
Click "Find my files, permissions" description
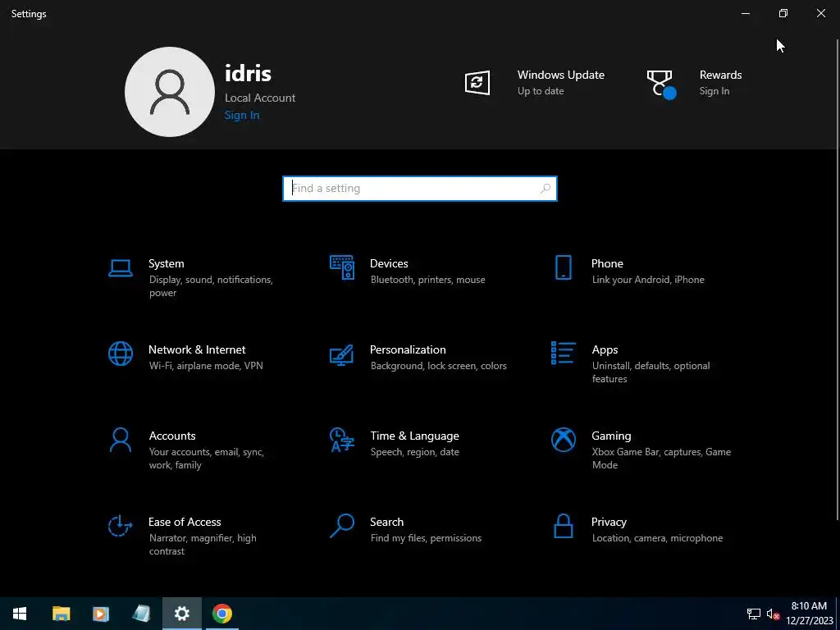click(x=426, y=538)
